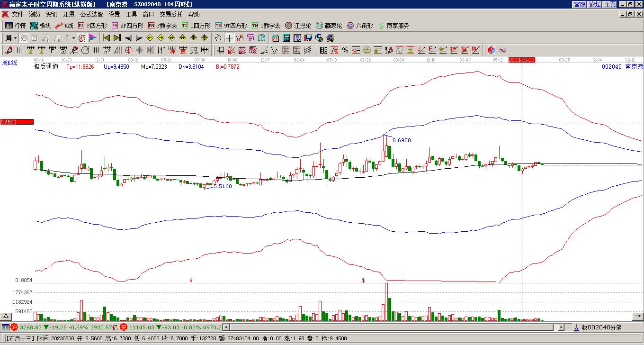Click the 002040 南京港 stock label

coord(622,67)
